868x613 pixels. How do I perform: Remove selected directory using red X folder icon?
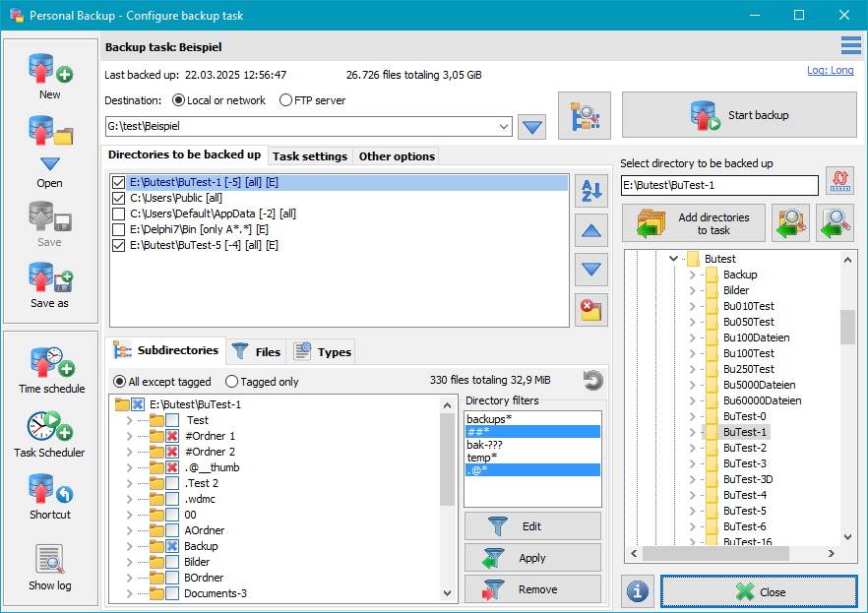(590, 309)
